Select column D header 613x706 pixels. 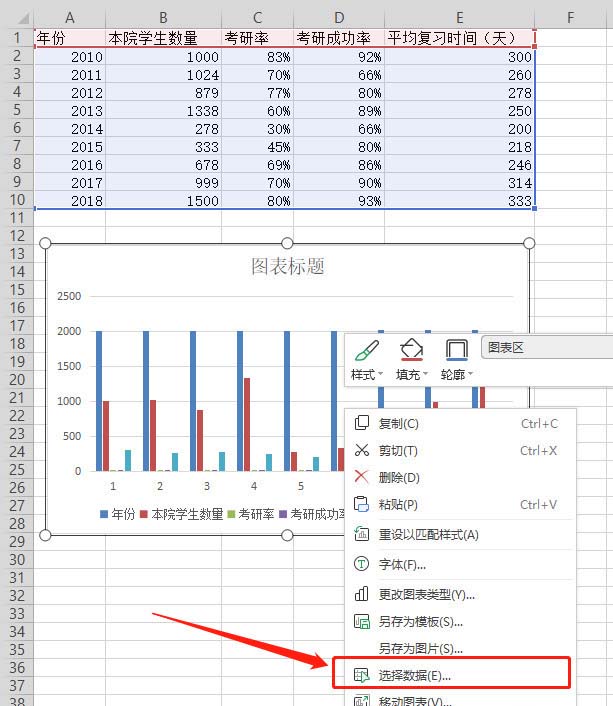pos(339,18)
